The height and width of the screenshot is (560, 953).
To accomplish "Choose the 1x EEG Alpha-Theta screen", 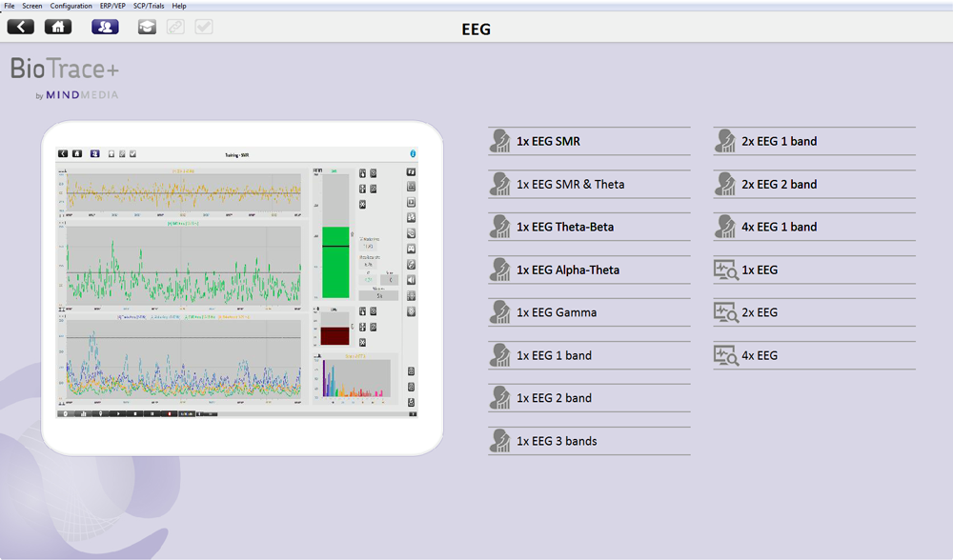I will tap(589, 270).
